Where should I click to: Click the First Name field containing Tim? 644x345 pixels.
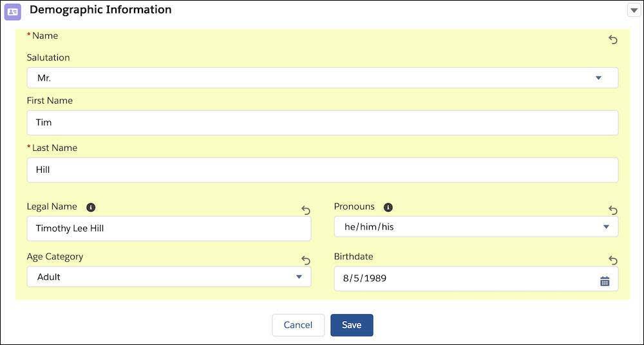point(322,123)
